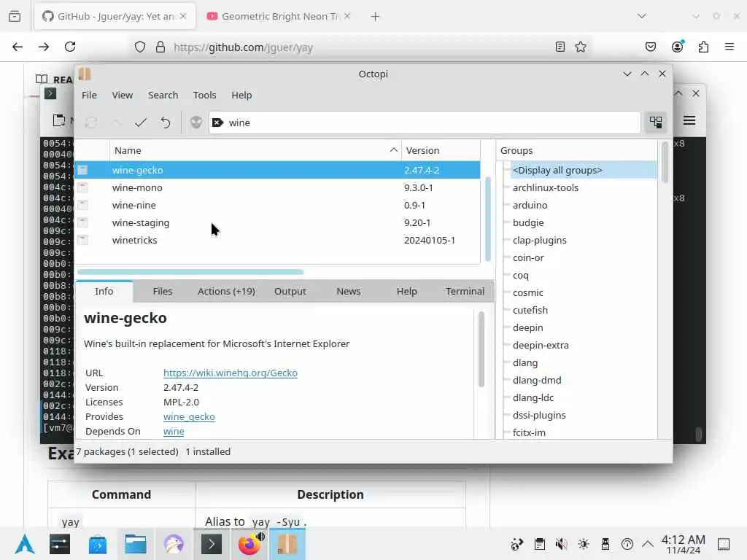Click the Firefox view icon left of the tabs
This screenshot has width=747, height=560.
coord(15,16)
